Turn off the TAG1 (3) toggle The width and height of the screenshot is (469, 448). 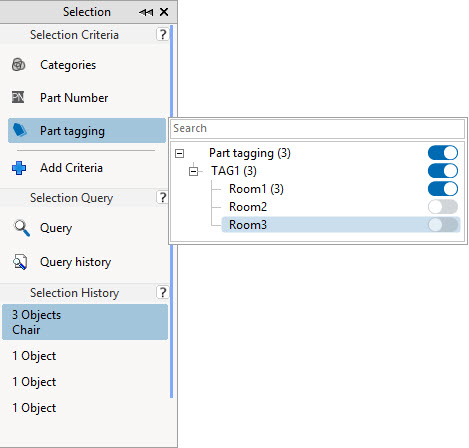(x=443, y=171)
